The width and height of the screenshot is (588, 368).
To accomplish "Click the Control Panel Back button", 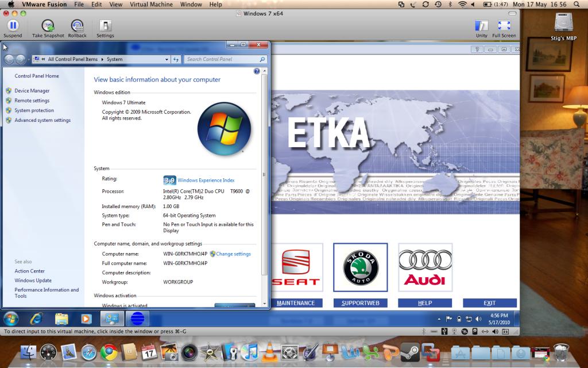I will point(9,59).
